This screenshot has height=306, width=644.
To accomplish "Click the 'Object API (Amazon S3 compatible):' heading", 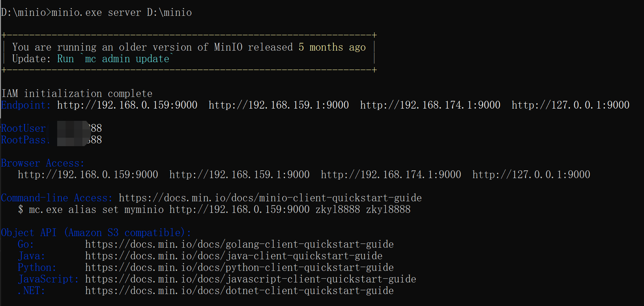I will (96, 233).
